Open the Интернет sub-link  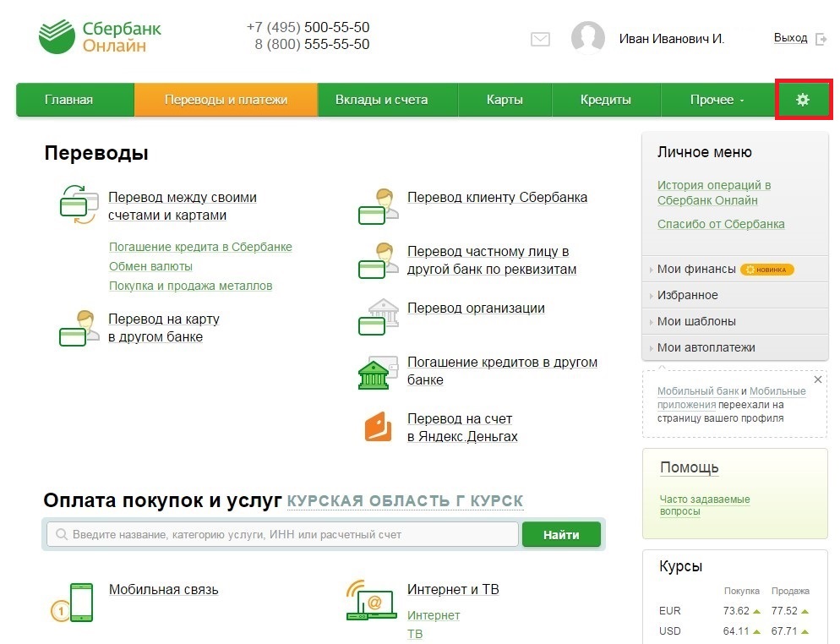(434, 615)
